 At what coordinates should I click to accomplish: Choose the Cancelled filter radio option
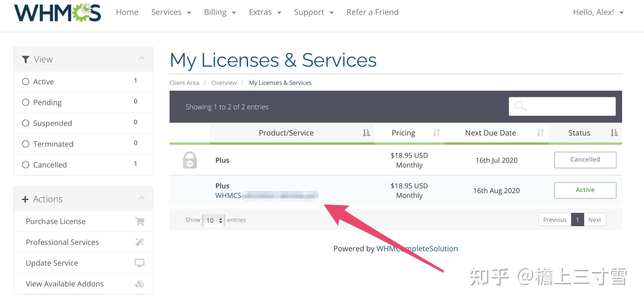point(26,165)
